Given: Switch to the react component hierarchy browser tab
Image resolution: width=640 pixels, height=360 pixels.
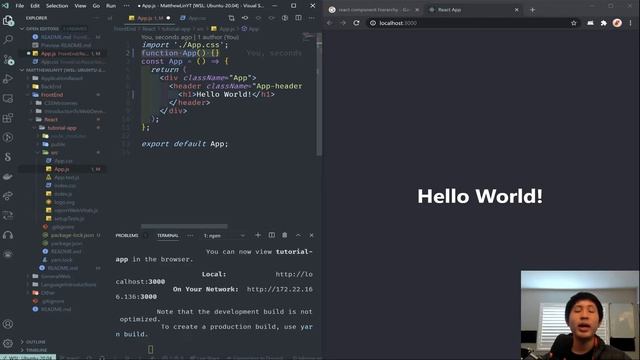Looking at the screenshot, I should pyautogui.click(x=373, y=10).
